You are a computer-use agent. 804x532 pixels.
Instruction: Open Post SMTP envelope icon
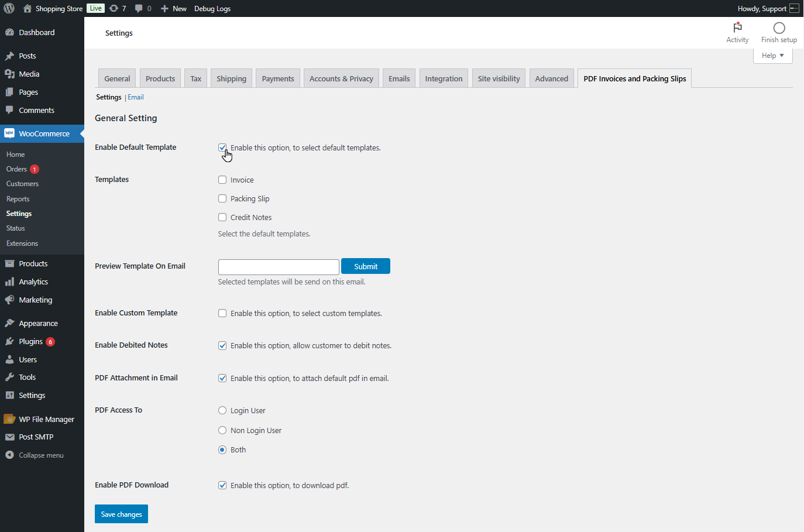point(9,437)
